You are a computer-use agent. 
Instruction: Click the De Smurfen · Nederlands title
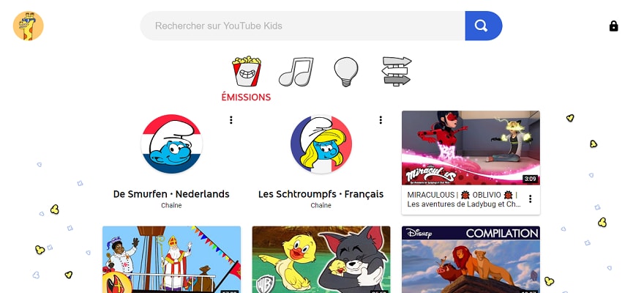171,194
